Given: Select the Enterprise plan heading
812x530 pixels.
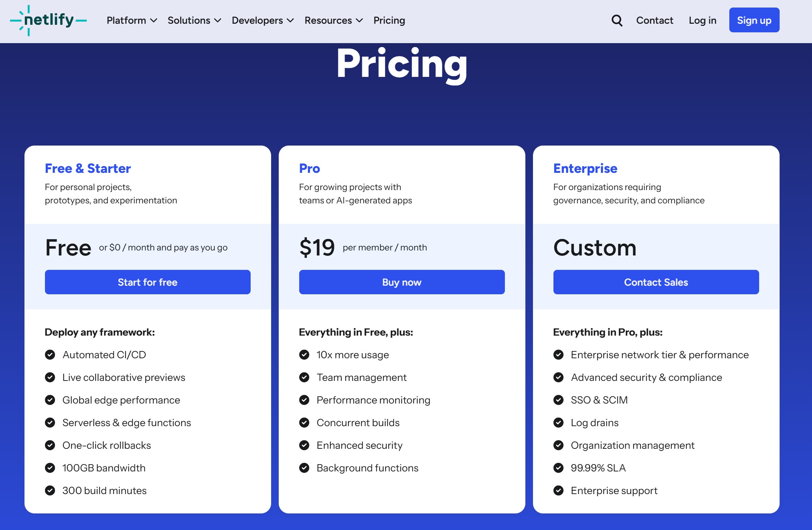Looking at the screenshot, I should tap(585, 169).
